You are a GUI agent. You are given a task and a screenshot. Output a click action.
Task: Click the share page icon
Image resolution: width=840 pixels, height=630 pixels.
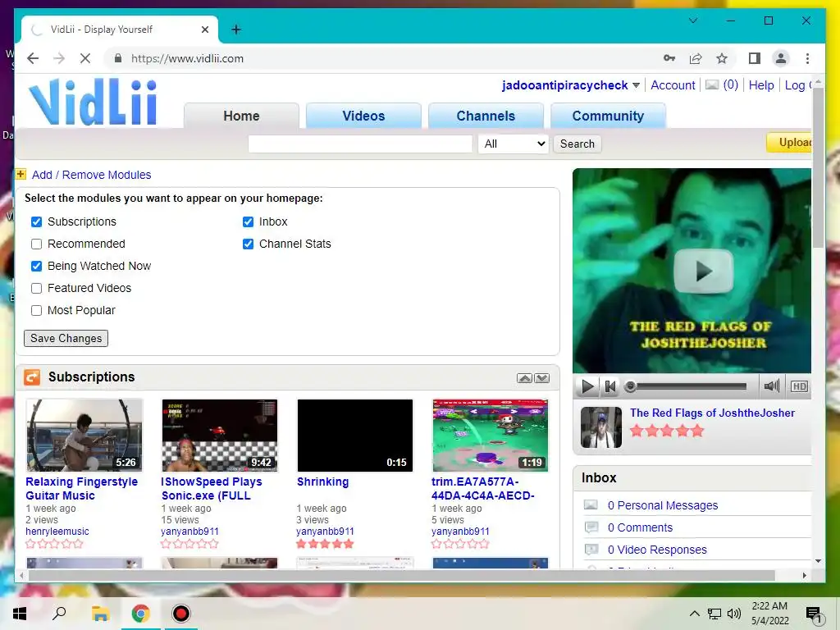tap(696, 58)
